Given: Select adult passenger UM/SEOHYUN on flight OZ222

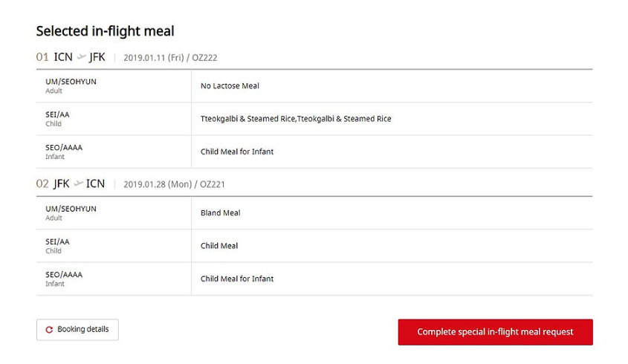Looking at the screenshot, I should pyautogui.click(x=71, y=82).
